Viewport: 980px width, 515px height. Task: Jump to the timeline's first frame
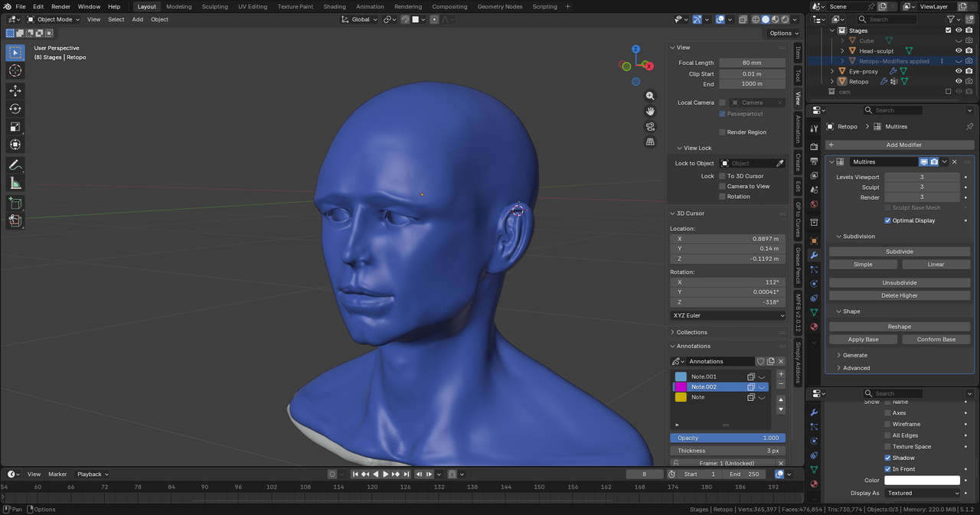355,474
